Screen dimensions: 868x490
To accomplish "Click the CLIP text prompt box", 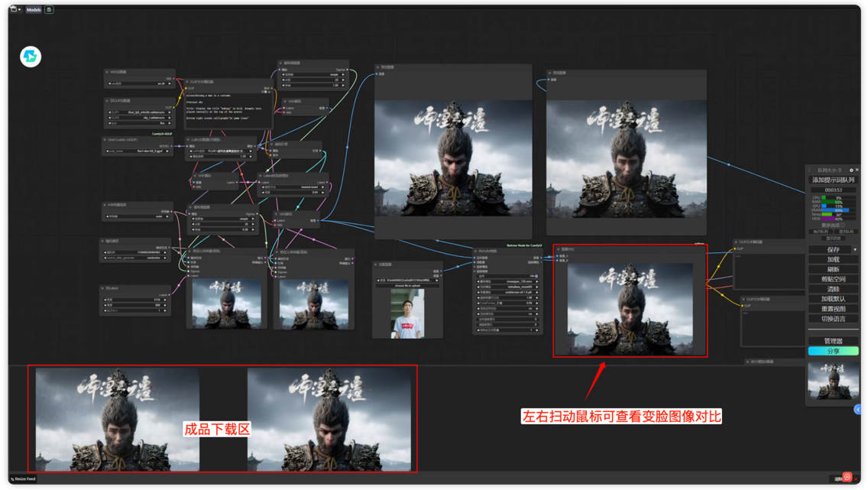I will point(228,110).
